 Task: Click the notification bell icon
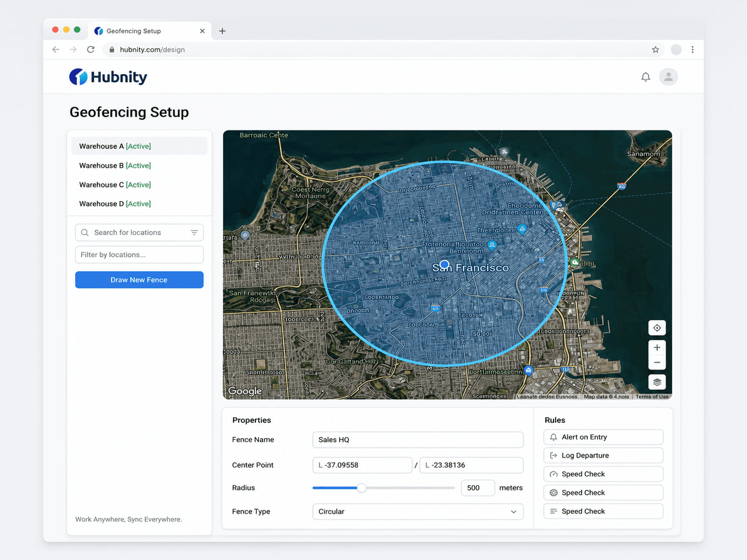tap(645, 77)
